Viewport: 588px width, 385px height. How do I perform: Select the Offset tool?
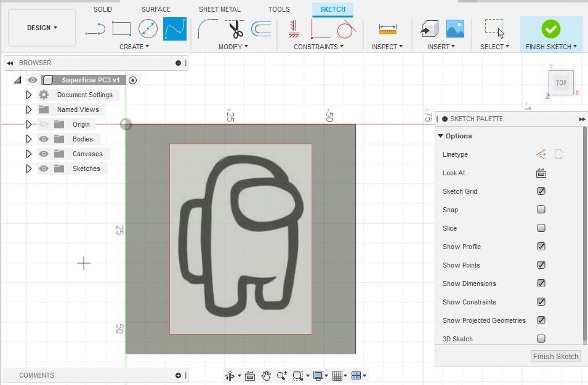(x=261, y=29)
